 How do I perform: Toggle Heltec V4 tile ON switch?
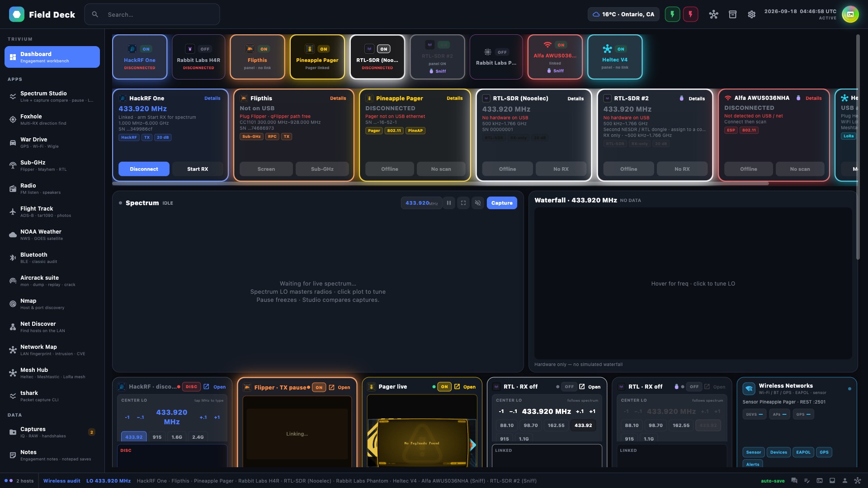click(x=621, y=49)
